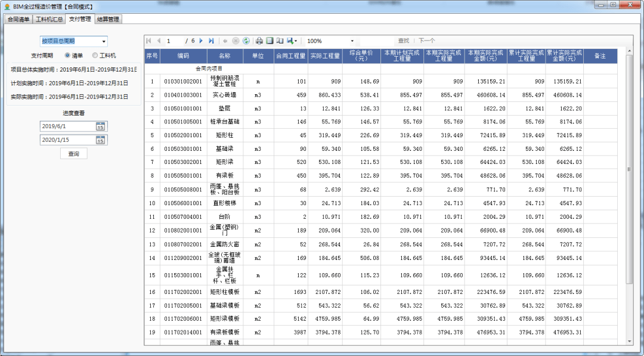Open the export format dropdown arrow
Screen dimensions: 644x356
296,41
